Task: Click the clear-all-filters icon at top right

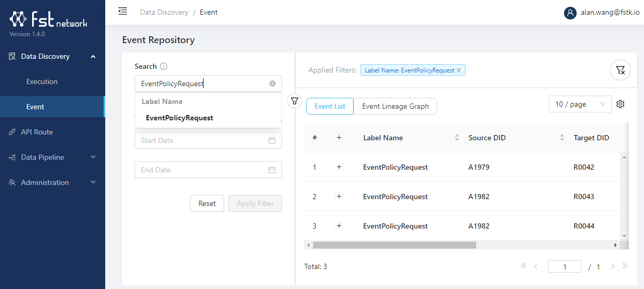Action: tap(620, 70)
